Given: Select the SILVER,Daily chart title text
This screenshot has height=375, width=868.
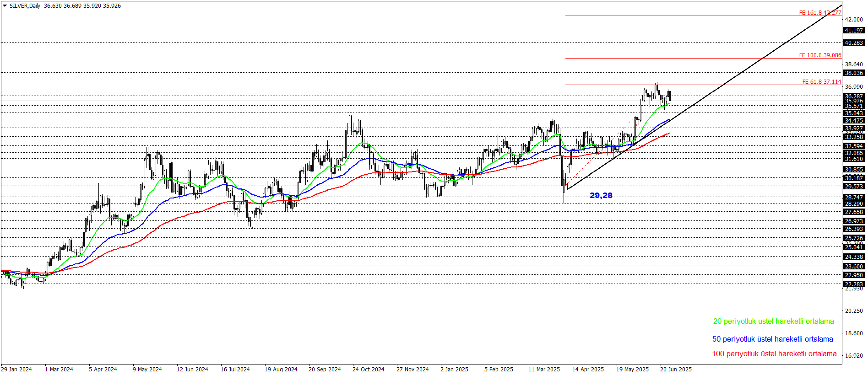Looking at the screenshot, I should coord(25,6).
